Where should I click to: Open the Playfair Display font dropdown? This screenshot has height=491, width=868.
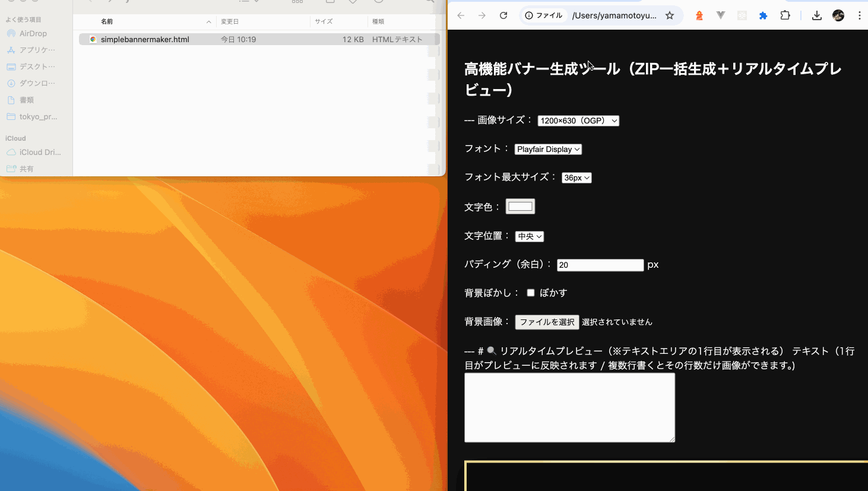point(547,150)
